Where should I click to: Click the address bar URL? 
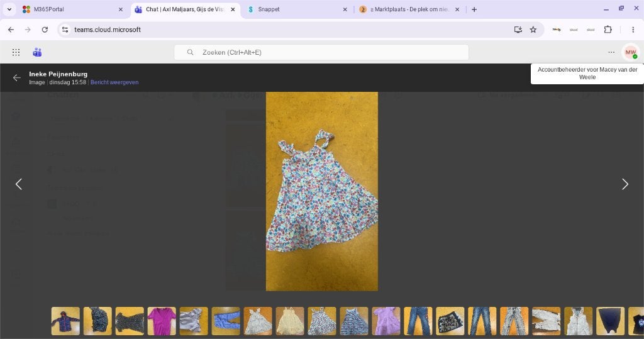tap(108, 30)
